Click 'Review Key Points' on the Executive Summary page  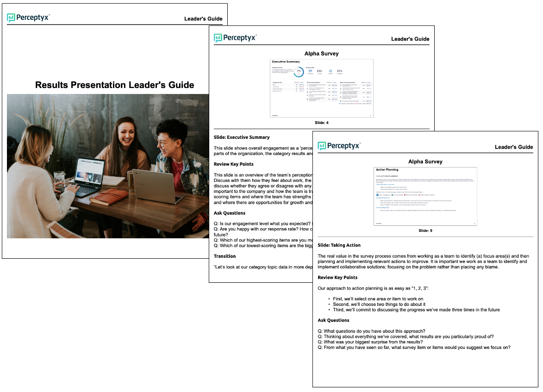[233, 164]
